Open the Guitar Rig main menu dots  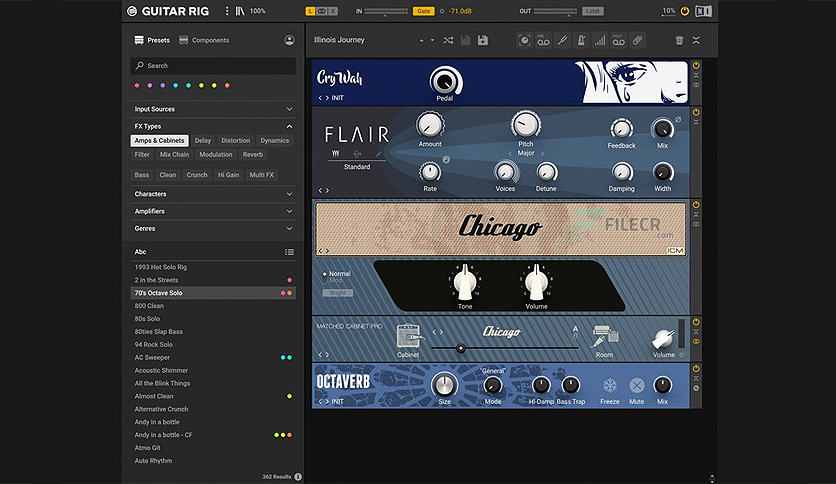pyautogui.click(x=227, y=11)
